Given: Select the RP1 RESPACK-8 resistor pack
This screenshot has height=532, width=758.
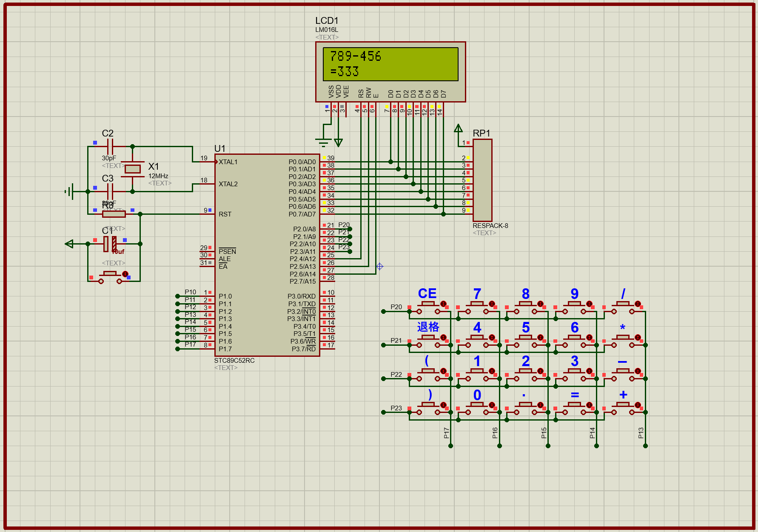Looking at the screenshot, I should (x=482, y=180).
